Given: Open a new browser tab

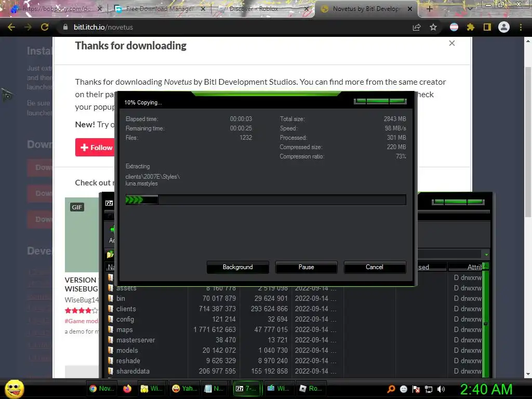Looking at the screenshot, I should click(x=429, y=9).
